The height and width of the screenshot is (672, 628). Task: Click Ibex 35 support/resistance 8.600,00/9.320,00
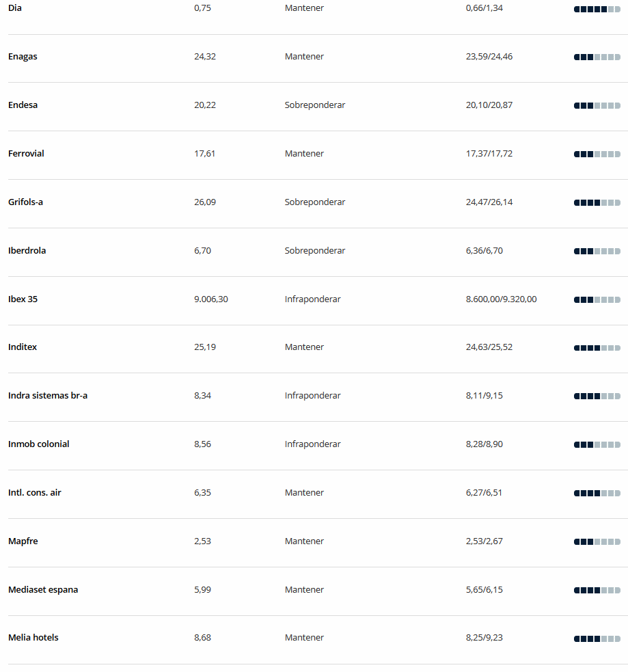click(501, 299)
